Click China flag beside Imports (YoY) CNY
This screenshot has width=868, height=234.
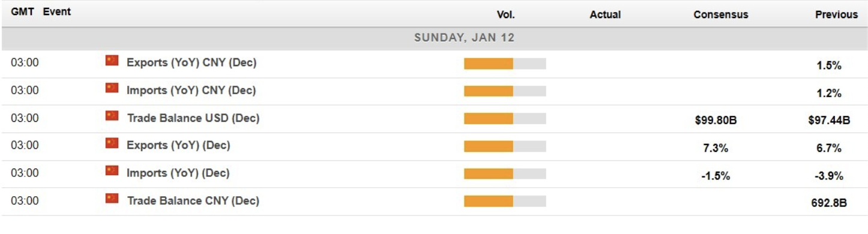tap(112, 88)
